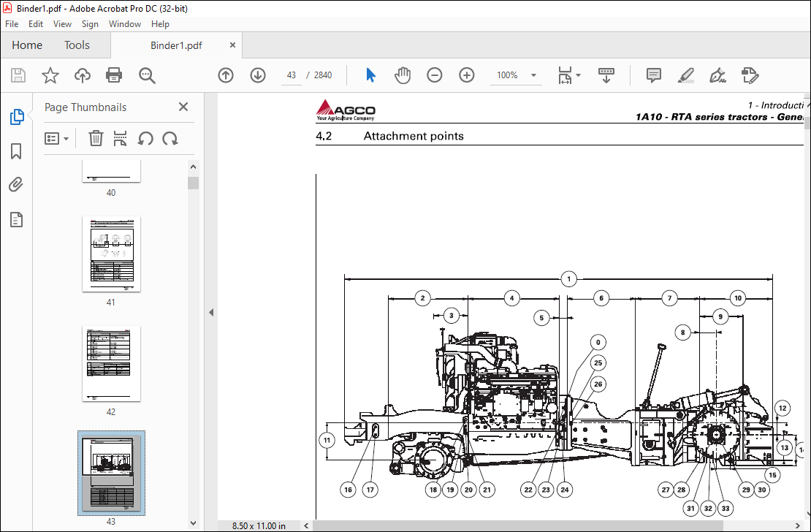Click the '2840' total page count text
The width and height of the screenshot is (811, 532).
323,75
